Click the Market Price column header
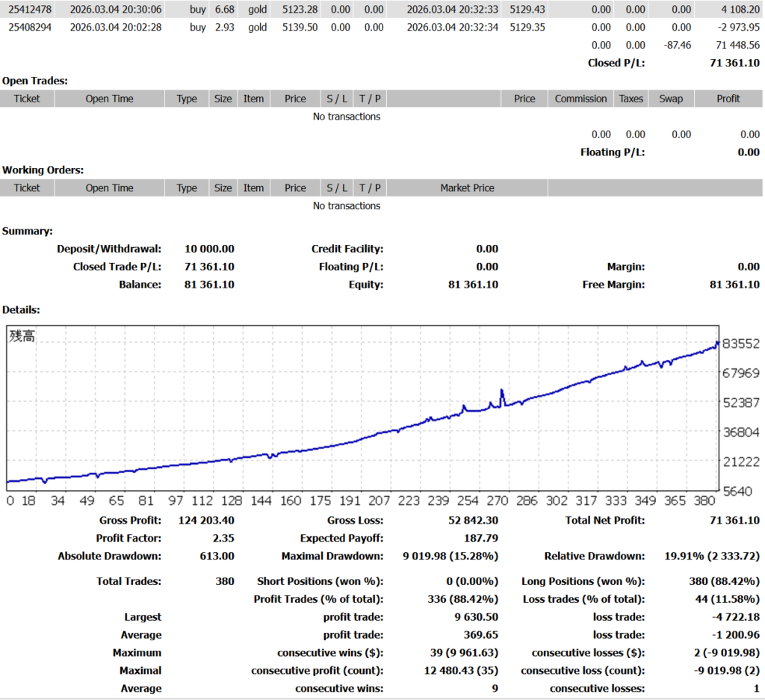The width and height of the screenshot is (765, 700). [x=467, y=188]
